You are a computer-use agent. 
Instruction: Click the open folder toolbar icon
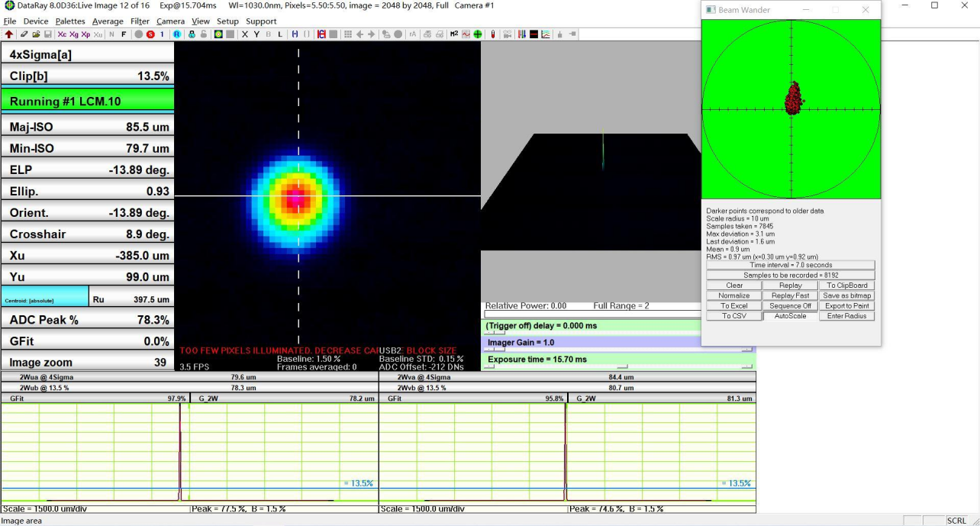pos(36,34)
